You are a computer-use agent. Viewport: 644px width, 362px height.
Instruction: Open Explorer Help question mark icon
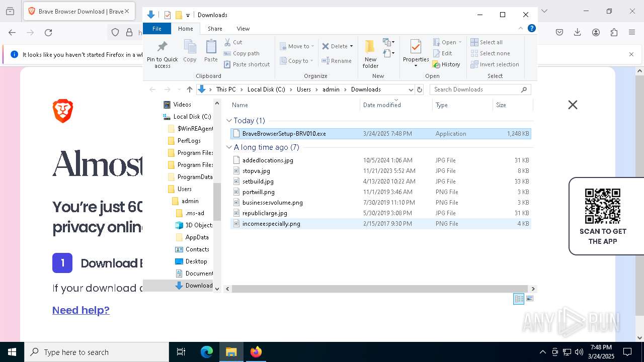pyautogui.click(x=531, y=28)
